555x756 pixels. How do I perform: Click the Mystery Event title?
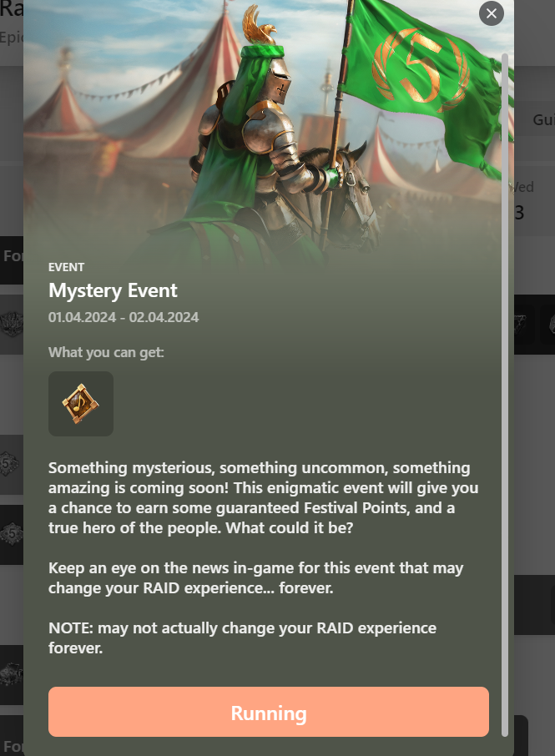pos(113,290)
